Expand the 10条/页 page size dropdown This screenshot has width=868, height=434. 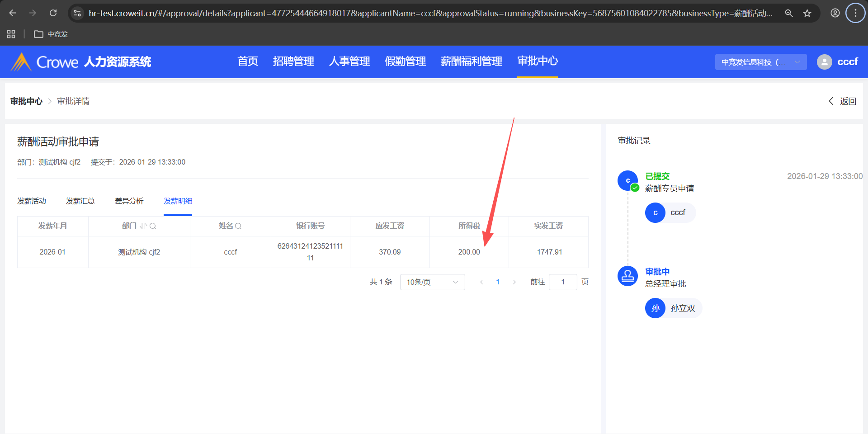click(x=432, y=282)
